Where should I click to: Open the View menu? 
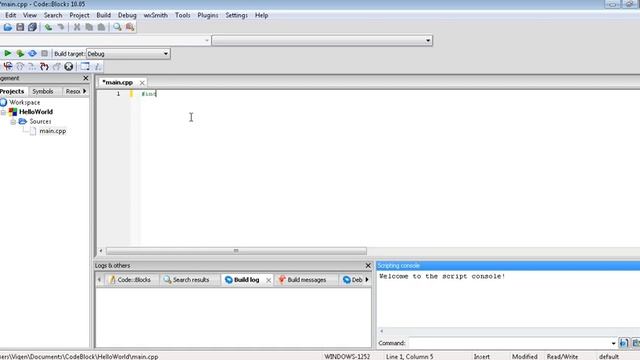click(x=30, y=15)
